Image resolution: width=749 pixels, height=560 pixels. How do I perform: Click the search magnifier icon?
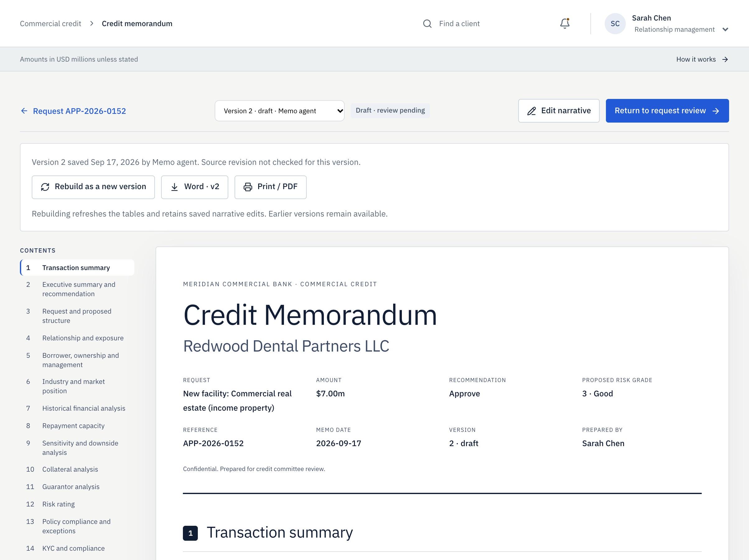[427, 24]
